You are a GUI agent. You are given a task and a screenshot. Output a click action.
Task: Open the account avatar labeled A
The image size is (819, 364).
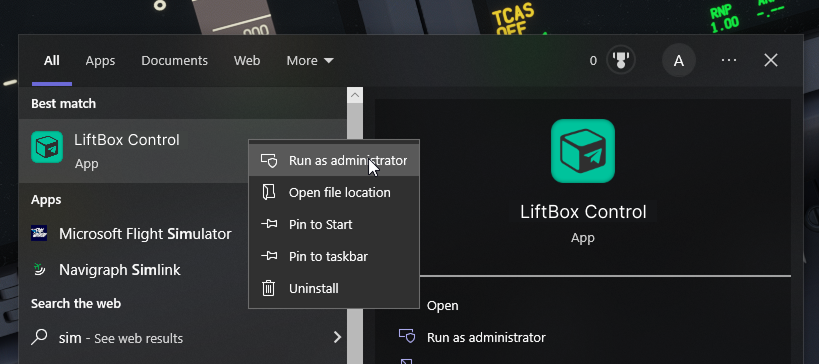[678, 61]
